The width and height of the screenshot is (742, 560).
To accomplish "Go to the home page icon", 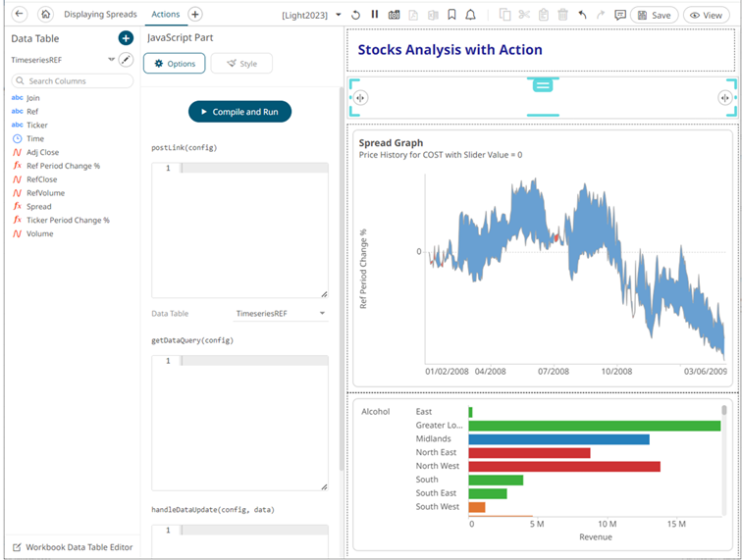I will point(45,15).
